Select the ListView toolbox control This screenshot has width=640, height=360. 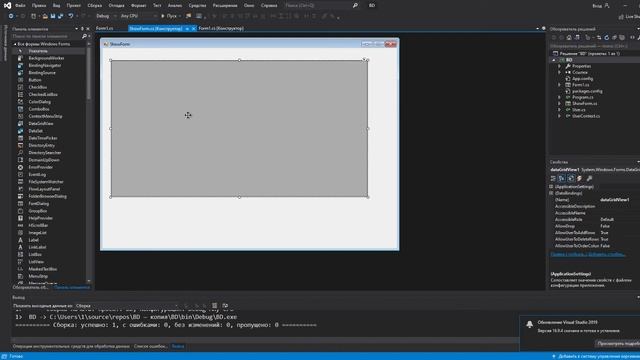pyautogui.click(x=36, y=262)
